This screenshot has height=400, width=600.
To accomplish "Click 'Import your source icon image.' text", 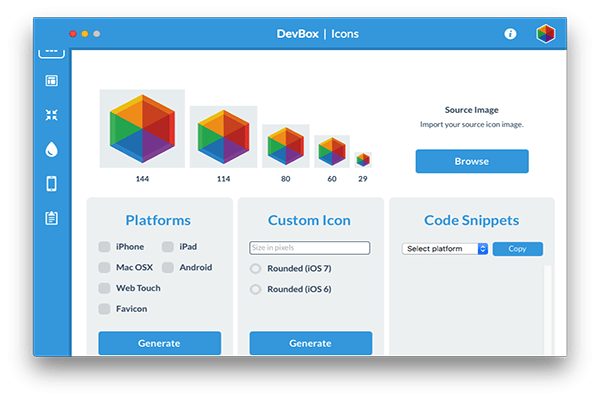I will click(x=471, y=124).
